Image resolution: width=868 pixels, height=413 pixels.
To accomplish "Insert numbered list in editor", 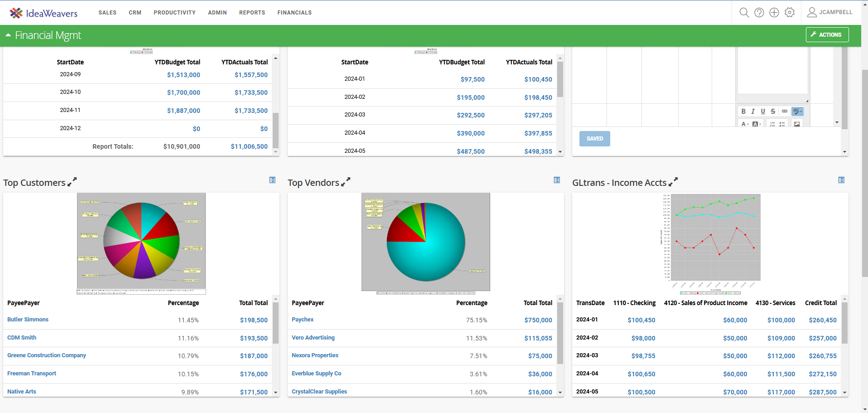I will click(772, 124).
